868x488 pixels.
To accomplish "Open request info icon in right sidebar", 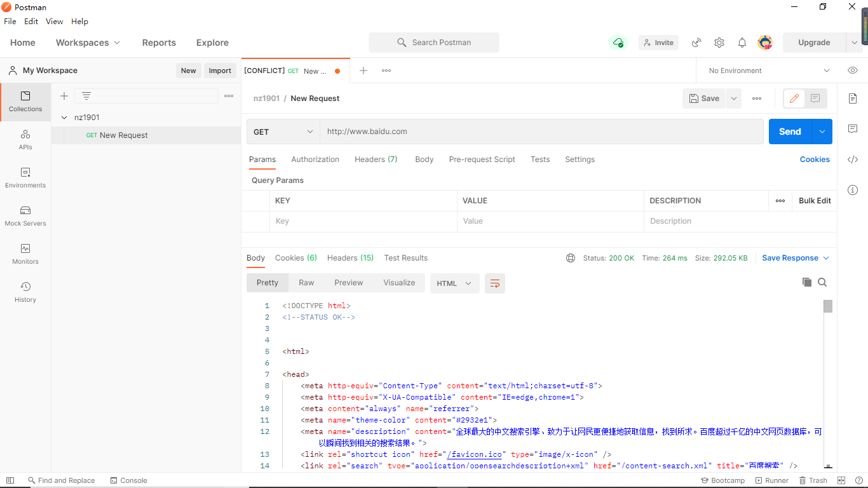I will (x=853, y=190).
